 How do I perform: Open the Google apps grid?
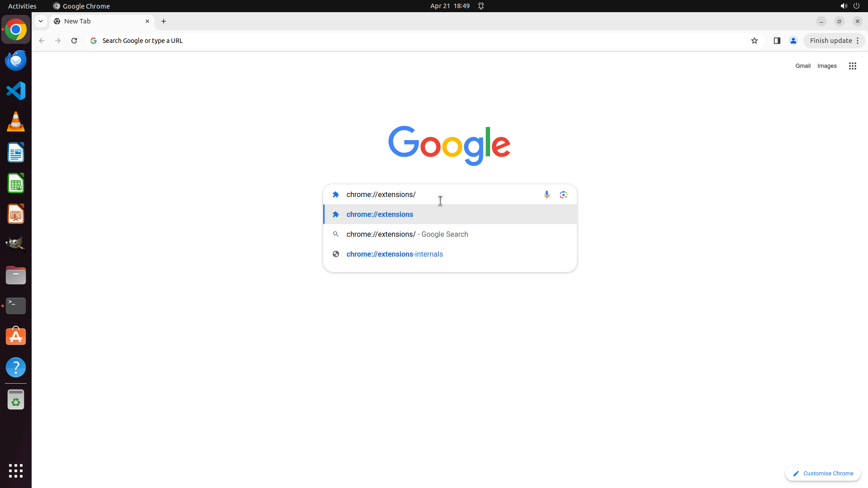click(x=852, y=66)
